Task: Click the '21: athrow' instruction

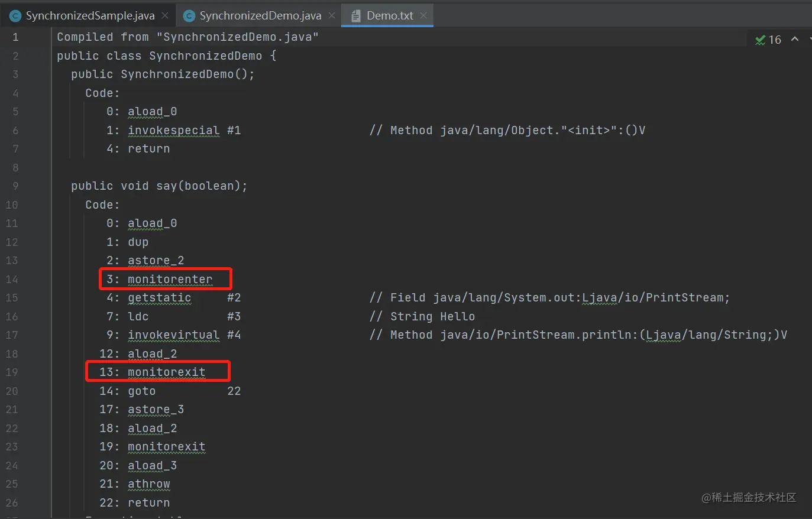Action: click(134, 484)
